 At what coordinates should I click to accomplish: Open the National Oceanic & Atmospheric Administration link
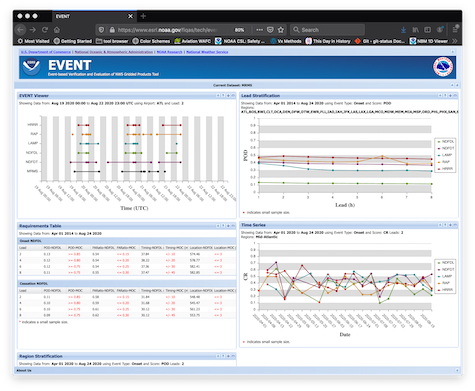[114, 52]
